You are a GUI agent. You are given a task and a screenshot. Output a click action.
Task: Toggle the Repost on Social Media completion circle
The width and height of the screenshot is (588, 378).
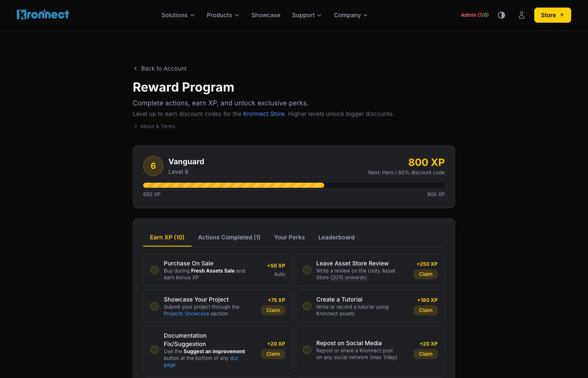click(307, 350)
